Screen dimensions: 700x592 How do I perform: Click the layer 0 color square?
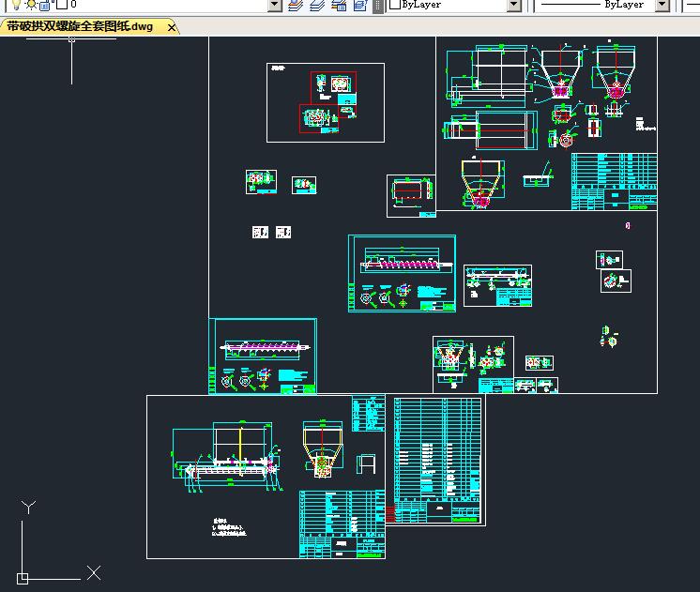click(62, 5)
